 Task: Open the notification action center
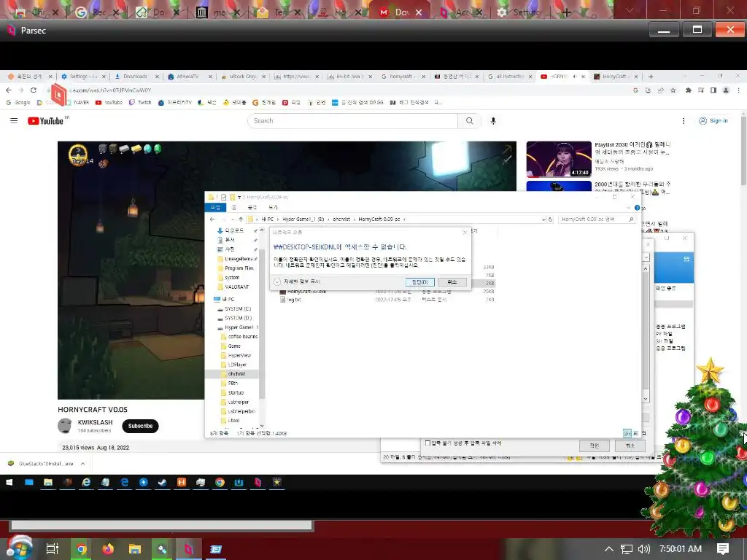pos(723,549)
